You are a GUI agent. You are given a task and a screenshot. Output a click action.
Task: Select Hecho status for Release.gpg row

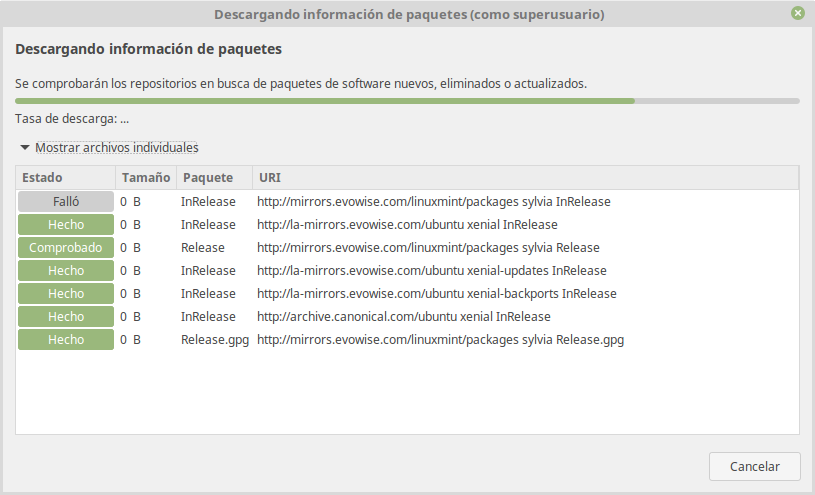click(66, 340)
